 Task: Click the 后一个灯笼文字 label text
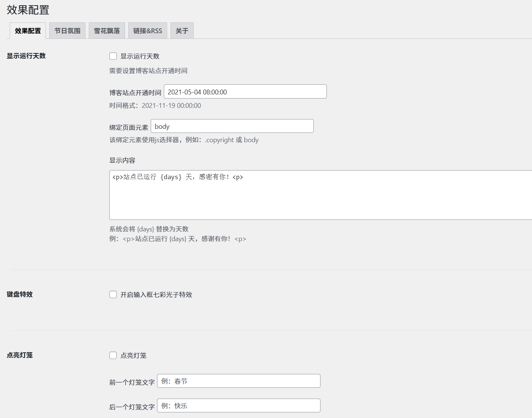(132, 407)
